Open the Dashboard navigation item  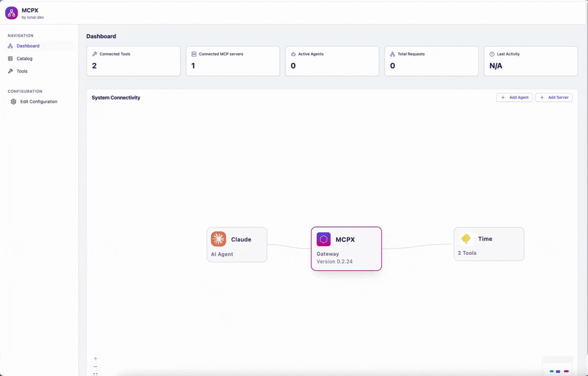coord(28,46)
